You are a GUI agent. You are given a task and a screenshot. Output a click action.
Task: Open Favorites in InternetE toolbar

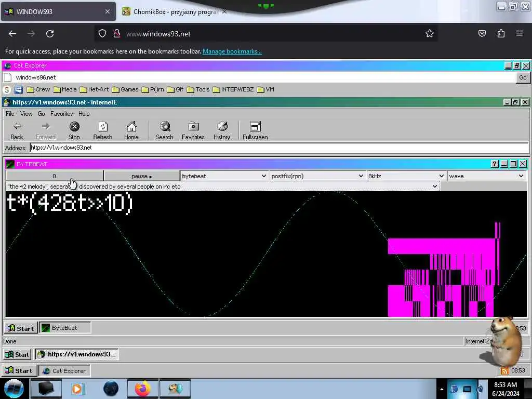pos(193,130)
